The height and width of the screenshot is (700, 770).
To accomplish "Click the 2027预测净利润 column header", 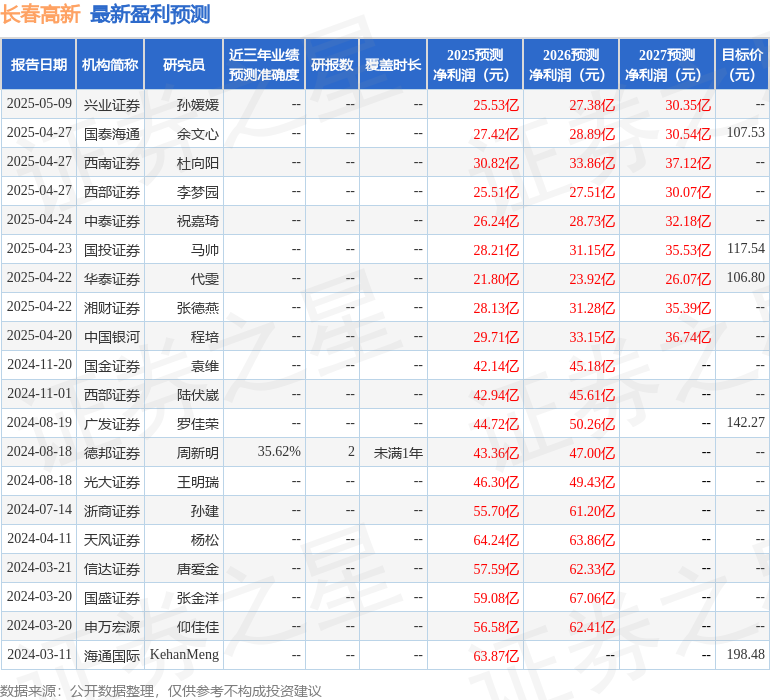I will 666,65.
